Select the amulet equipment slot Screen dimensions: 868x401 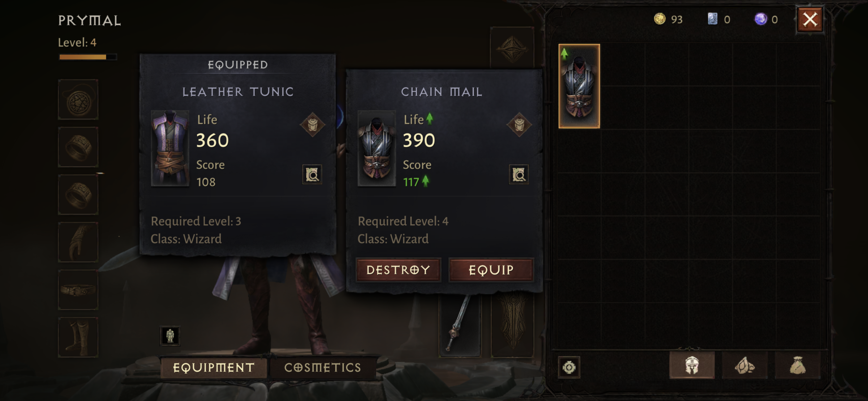pos(78,100)
